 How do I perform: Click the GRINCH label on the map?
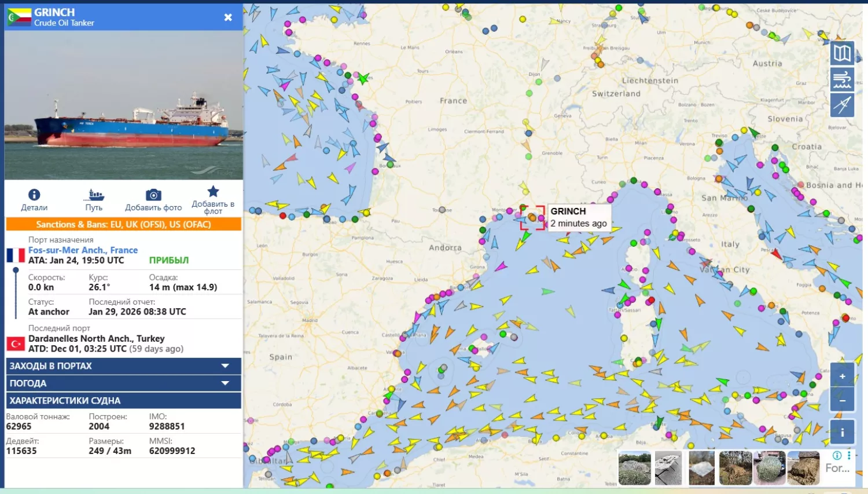[x=568, y=211]
